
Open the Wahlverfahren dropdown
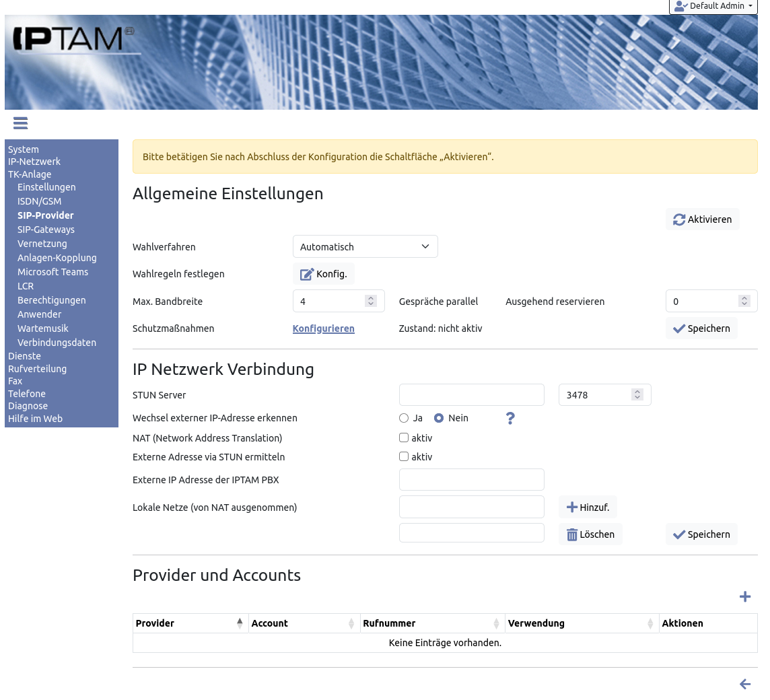point(365,247)
